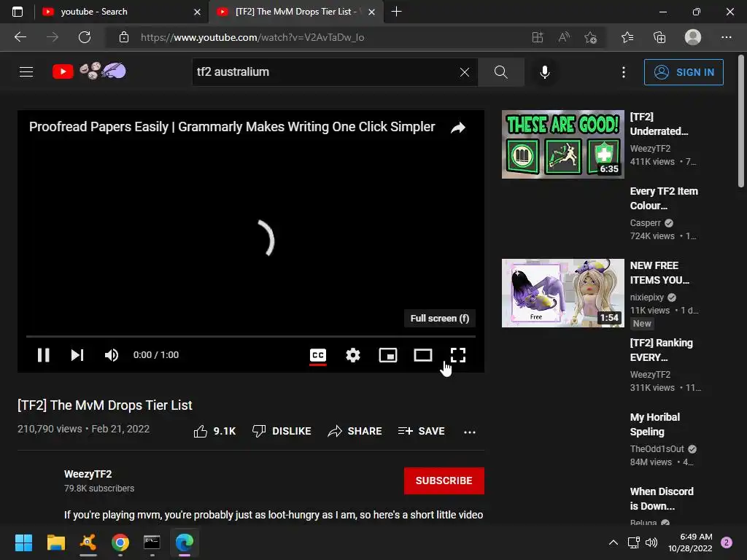Open "My Horibal Speling" video
747x560 pixels.
654,424
